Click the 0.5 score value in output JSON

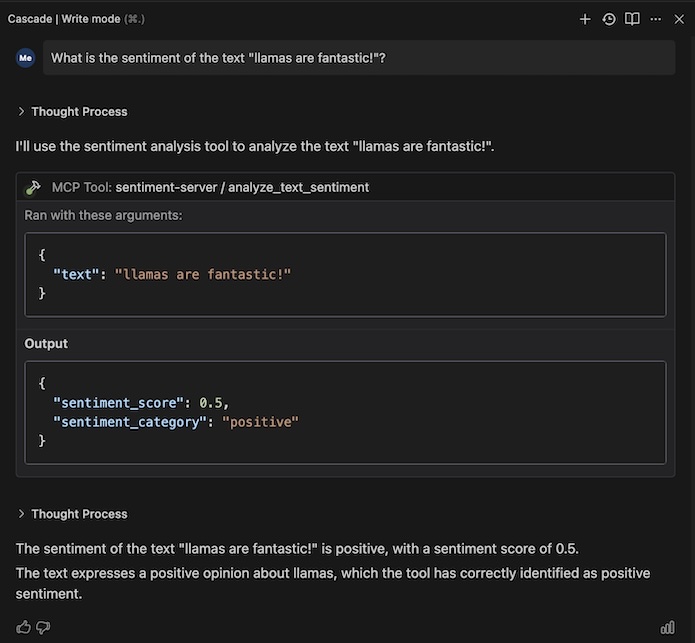[x=211, y=403]
